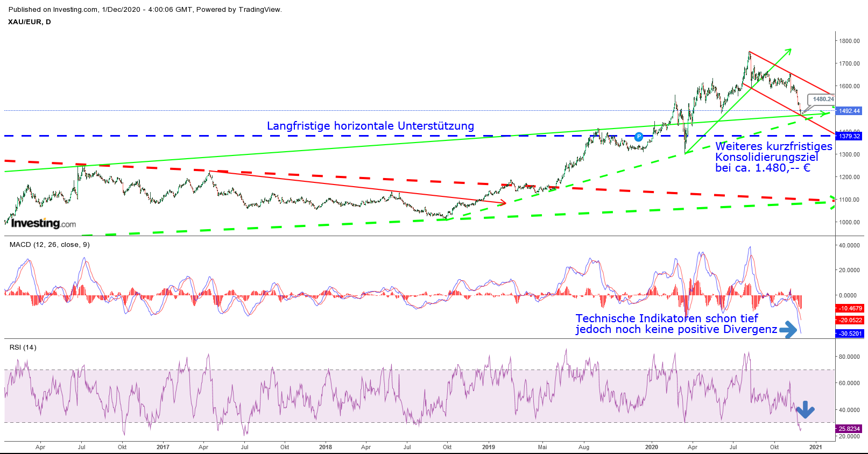868x454 pixels.
Task: Open the RSI (14) indicator label
Action: [x=23, y=347]
